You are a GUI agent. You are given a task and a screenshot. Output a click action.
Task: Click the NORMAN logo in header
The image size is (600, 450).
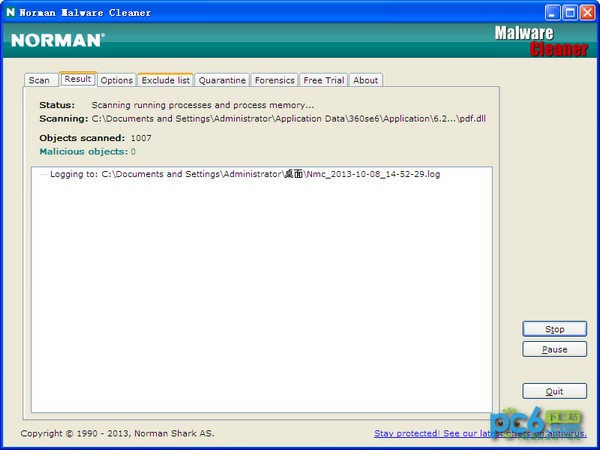[x=58, y=40]
